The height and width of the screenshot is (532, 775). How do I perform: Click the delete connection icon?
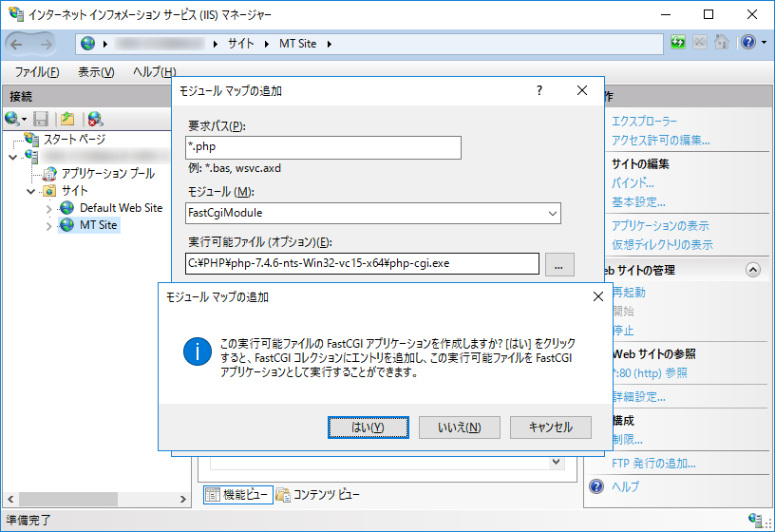click(94, 119)
